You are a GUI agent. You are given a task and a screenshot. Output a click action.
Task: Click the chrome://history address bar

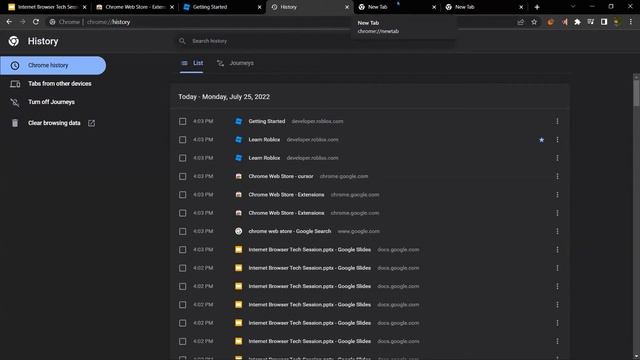(282, 22)
